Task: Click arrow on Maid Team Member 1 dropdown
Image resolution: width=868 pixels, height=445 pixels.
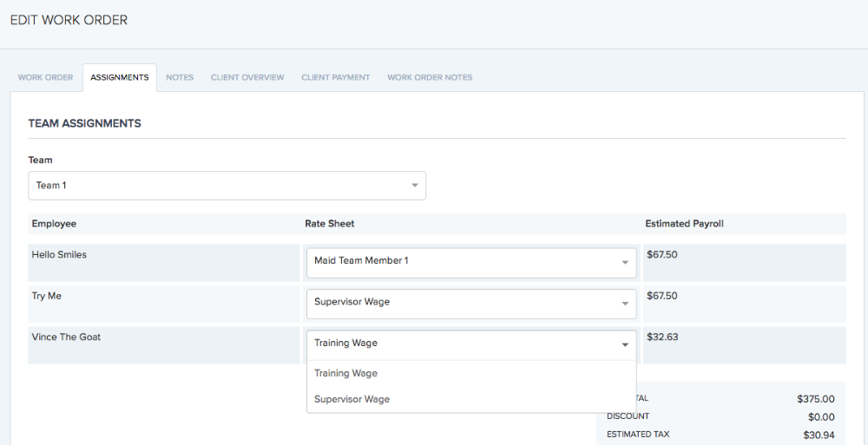Action: point(625,262)
